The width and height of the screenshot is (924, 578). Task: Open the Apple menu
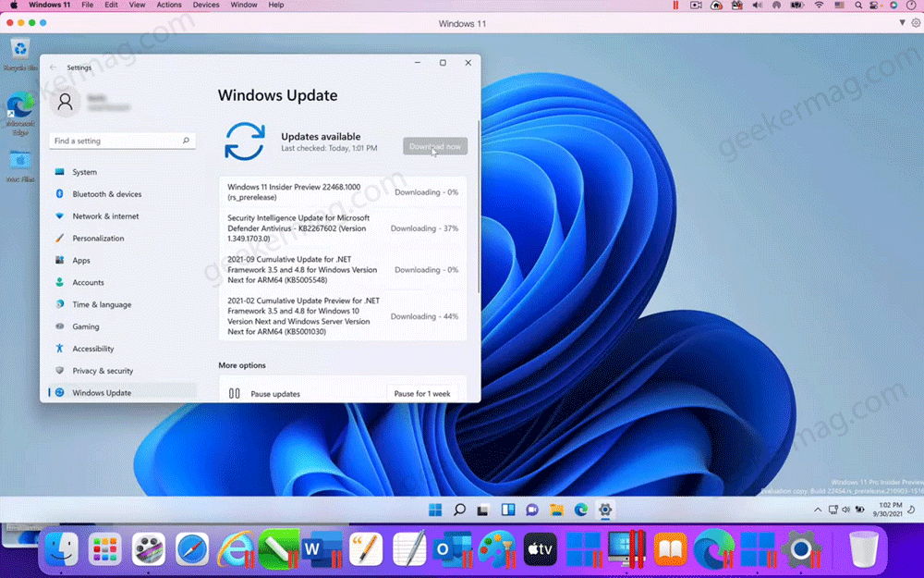pos(13,6)
